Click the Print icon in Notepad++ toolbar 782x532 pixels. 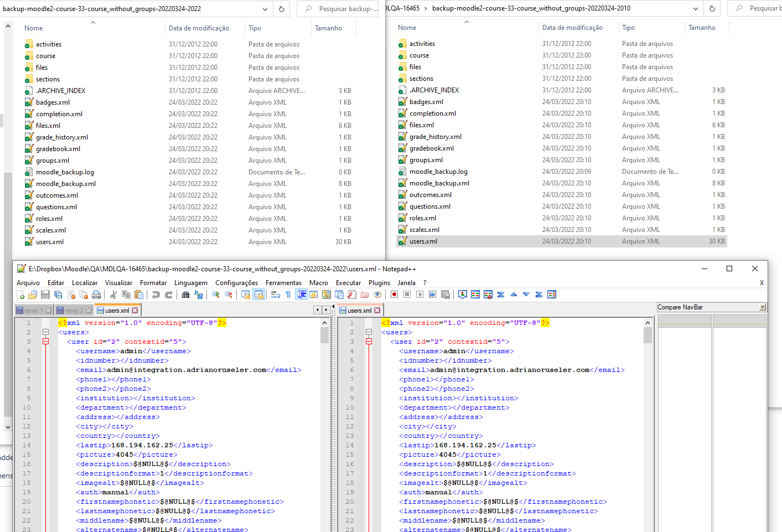(96, 295)
